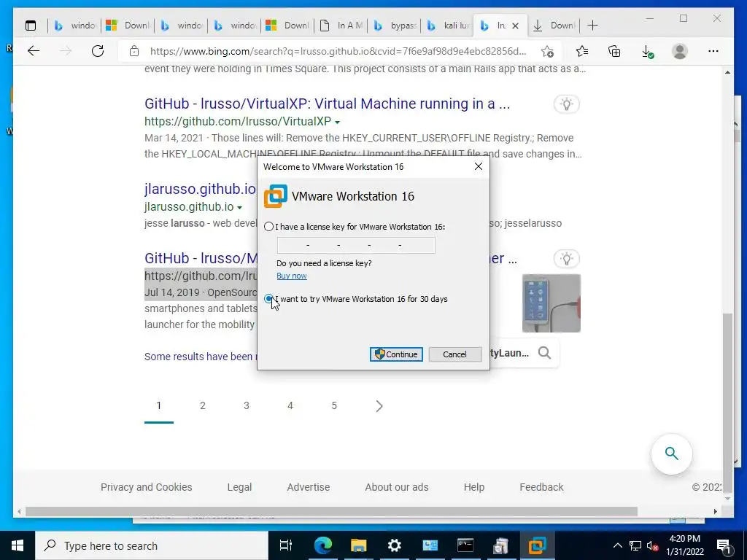This screenshot has width=747, height=560.
Task: Open Settings gear on the taskbar
Action: 394,545
